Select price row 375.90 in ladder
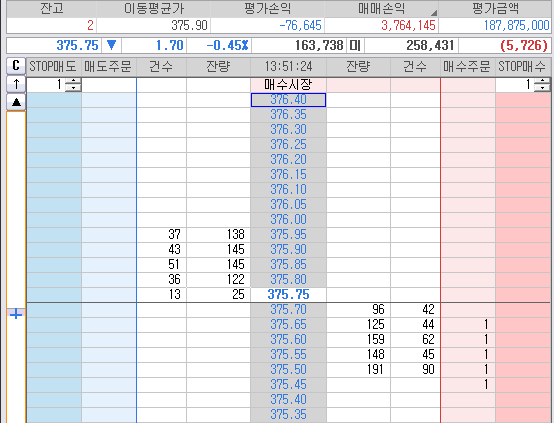This screenshot has height=423, width=554. (x=288, y=250)
